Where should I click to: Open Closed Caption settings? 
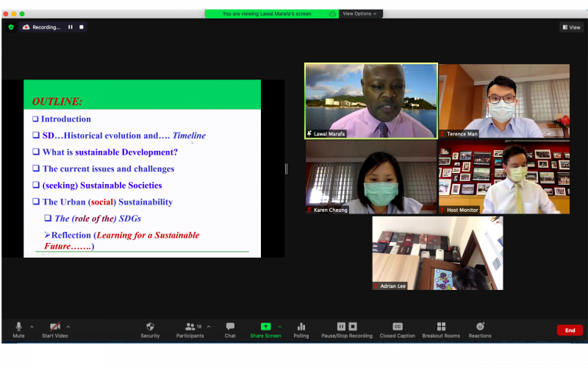(x=397, y=330)
